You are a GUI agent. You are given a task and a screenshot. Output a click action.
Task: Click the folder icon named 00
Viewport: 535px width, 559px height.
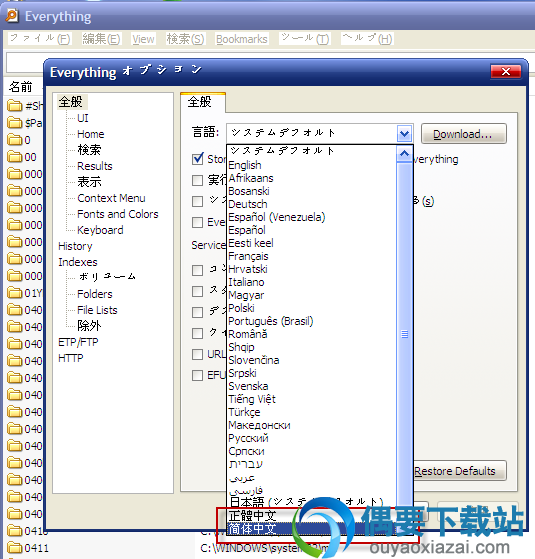15,157
